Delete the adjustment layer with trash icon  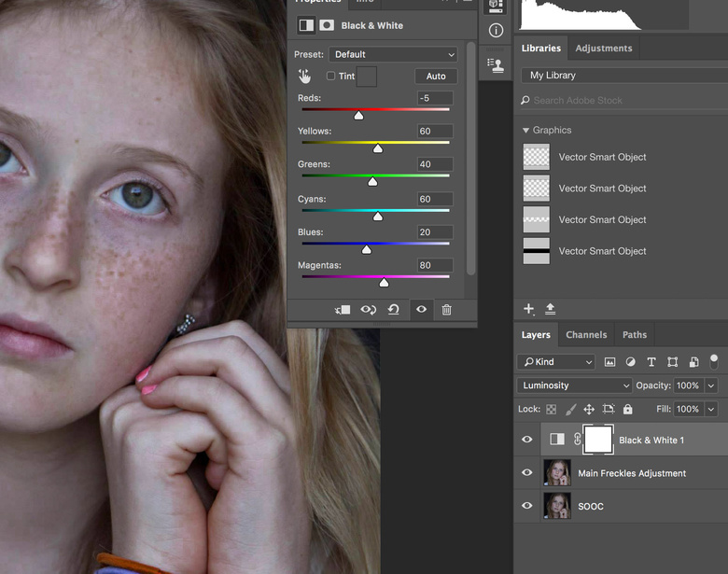click(x=446, y=310)
